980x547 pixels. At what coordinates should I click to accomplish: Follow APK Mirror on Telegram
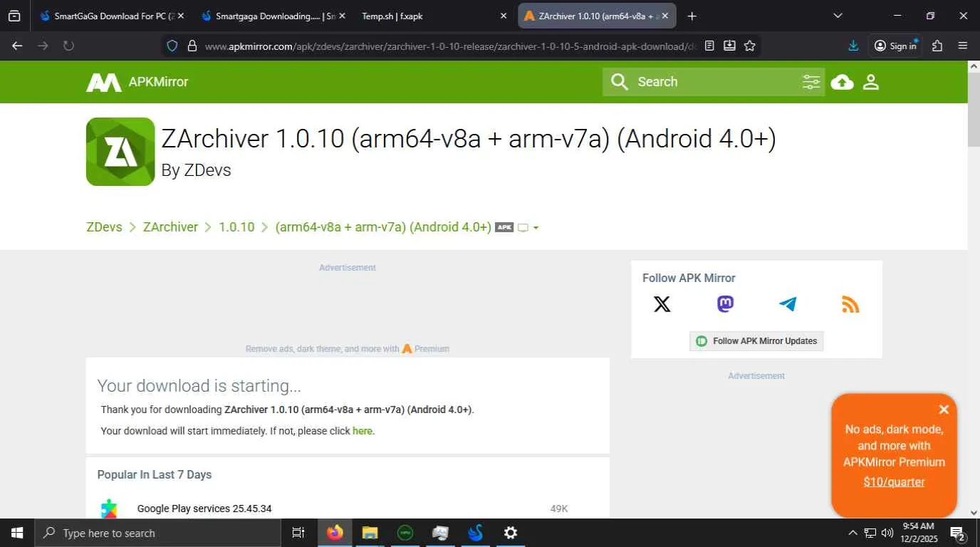coord(788,304)
